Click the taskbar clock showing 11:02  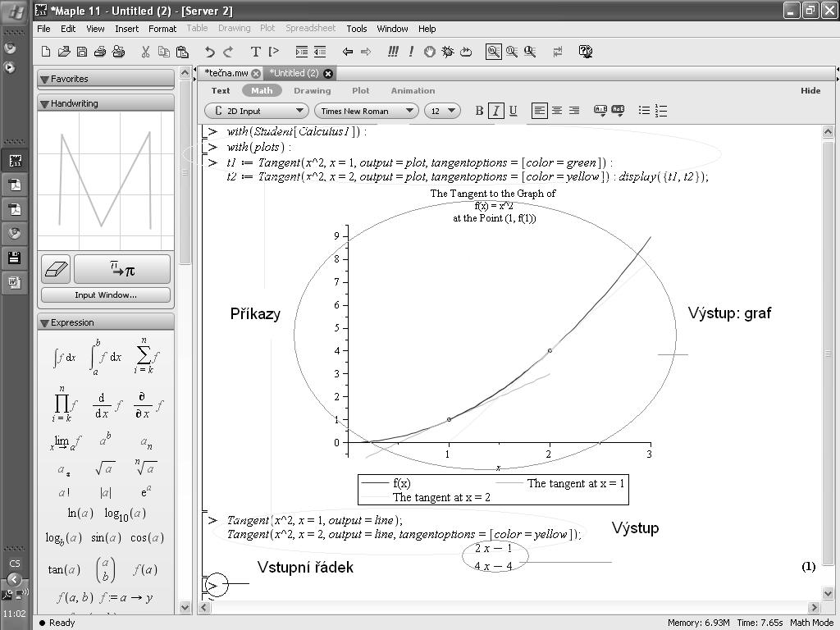coord(15,614)
